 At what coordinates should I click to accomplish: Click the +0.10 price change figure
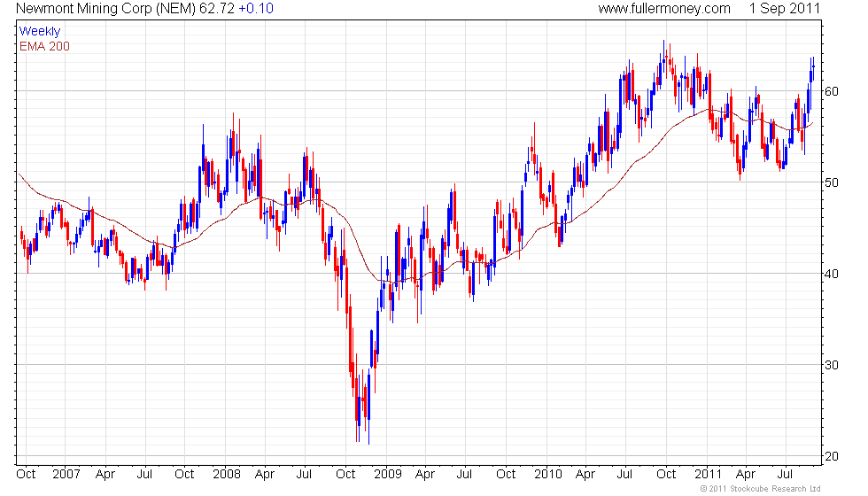pyautogui.click(x=256, y=9)
